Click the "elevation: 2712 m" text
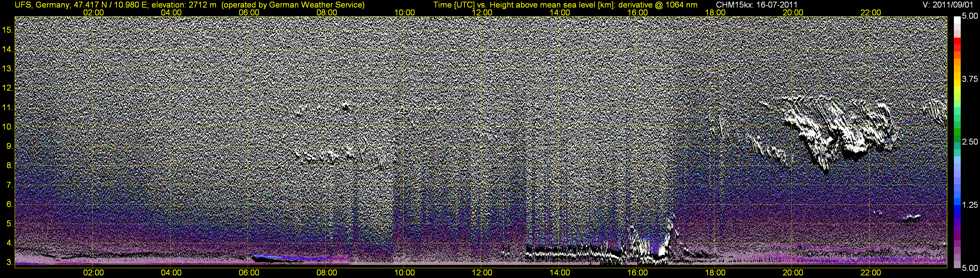This screenshot has height=278, width=980. coord(184,5)
